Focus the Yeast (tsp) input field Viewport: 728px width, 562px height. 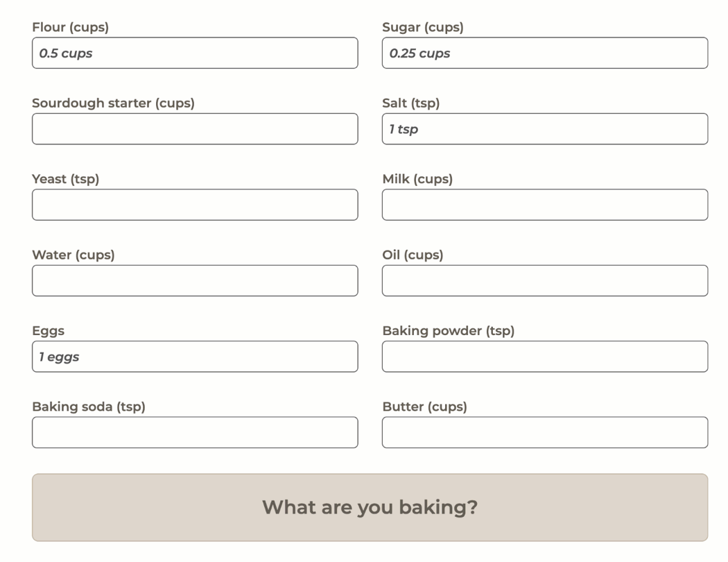pyautogui.click(x=195, y=205)
